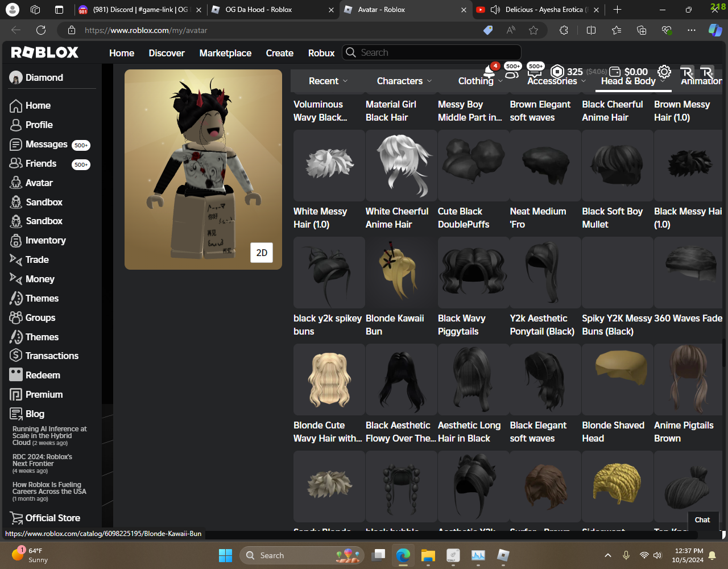Screen dimensions: 728x569
Task: Open Windows Start menu
Action: tap(226, 555)
